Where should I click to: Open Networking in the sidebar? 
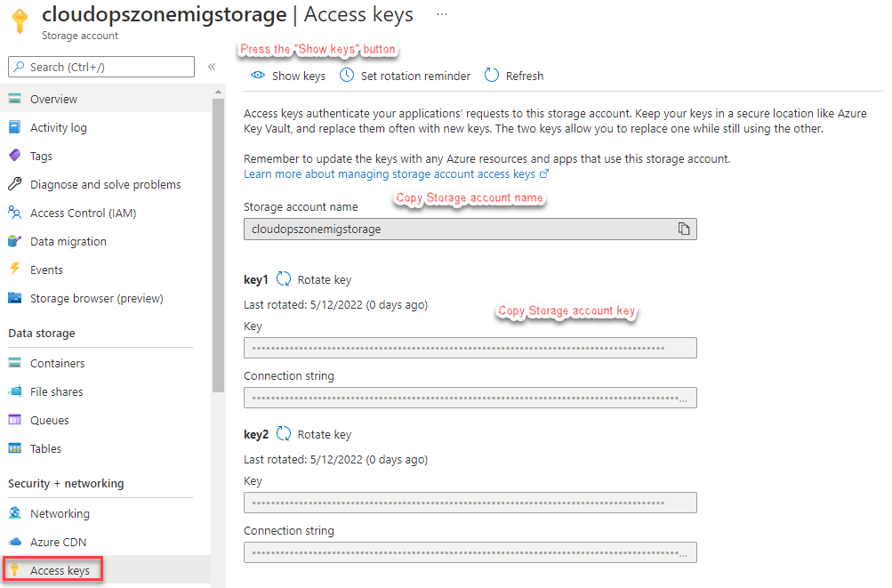(x=60, y=513)
